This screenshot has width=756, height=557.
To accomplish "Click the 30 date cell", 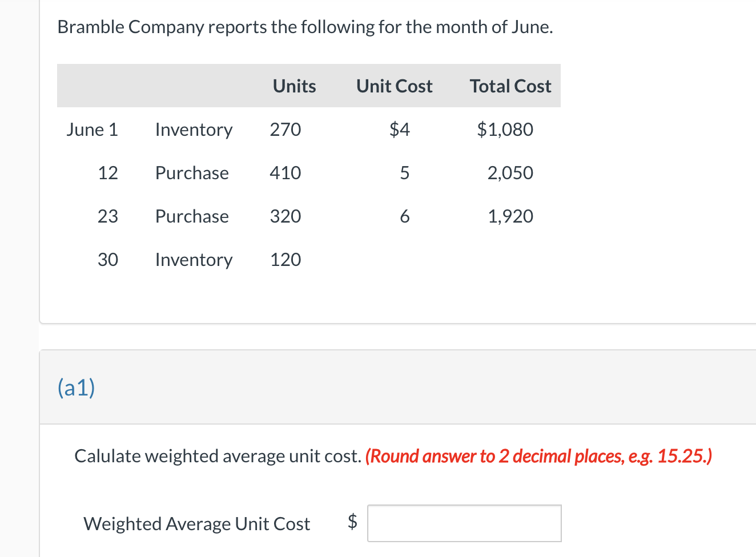I will (108, 260).
